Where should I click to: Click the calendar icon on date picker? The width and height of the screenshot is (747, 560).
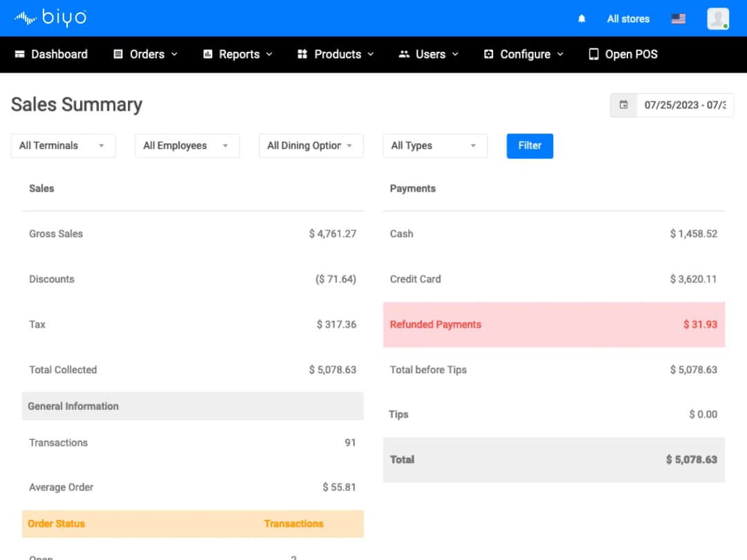coord(622,105)
